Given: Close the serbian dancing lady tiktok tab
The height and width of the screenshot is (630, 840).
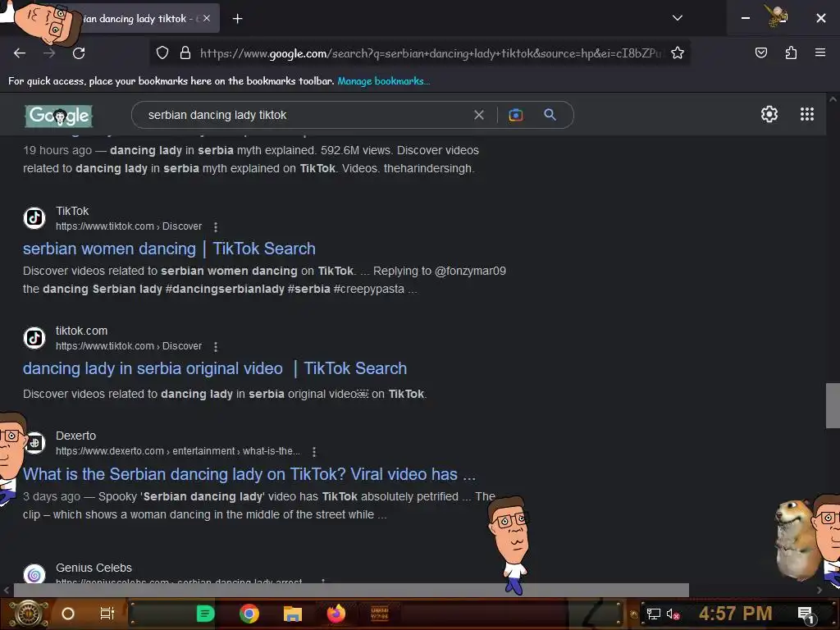Looking at the screenshot, I should pyautogui.click(x=207, y=18).
